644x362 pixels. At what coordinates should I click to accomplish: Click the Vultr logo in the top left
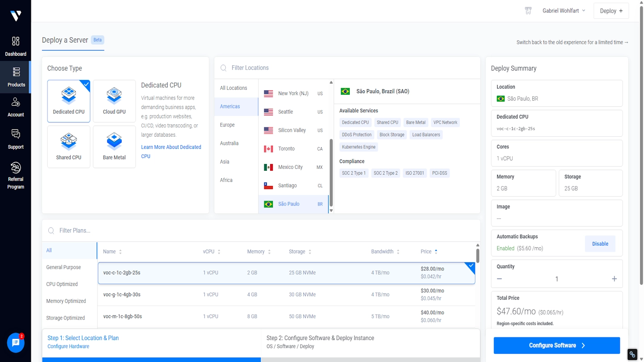16,16
